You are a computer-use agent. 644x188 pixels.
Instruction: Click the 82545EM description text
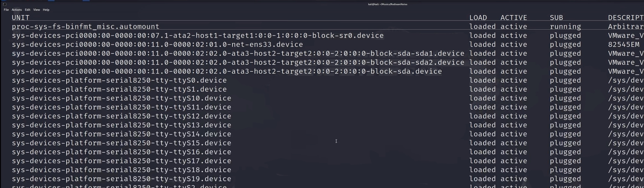click(x=624, y=45)
